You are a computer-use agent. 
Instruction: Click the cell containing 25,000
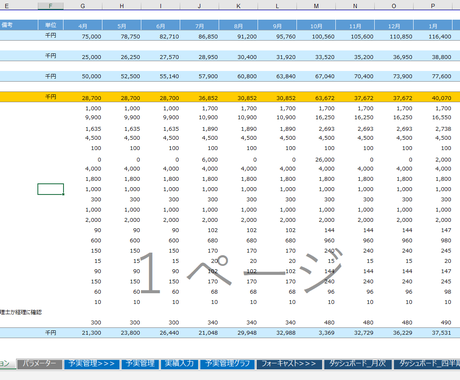click(x=83, y=56)
